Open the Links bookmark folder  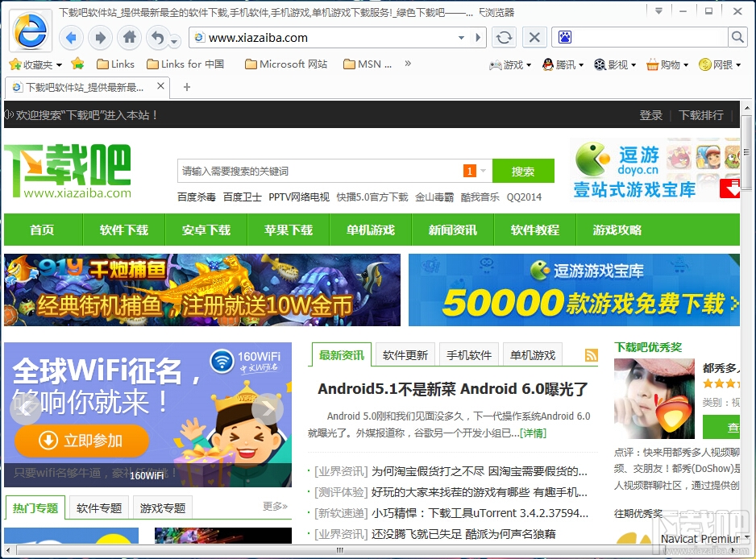(116, 64)
